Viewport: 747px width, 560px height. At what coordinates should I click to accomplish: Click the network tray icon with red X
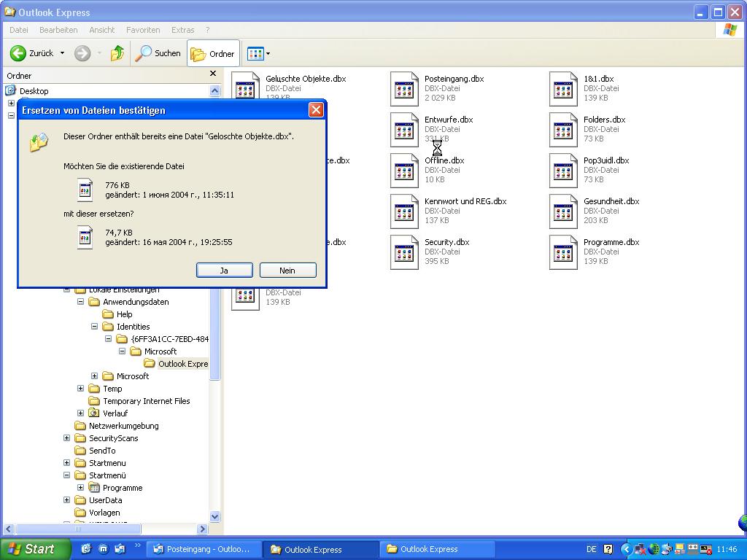click(x=640, y=550)
